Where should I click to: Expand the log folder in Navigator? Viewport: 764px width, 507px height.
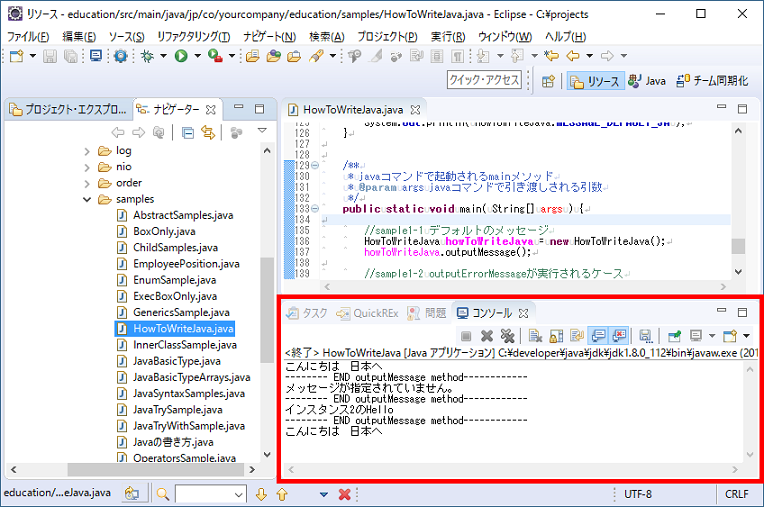[x=87, y=151]
